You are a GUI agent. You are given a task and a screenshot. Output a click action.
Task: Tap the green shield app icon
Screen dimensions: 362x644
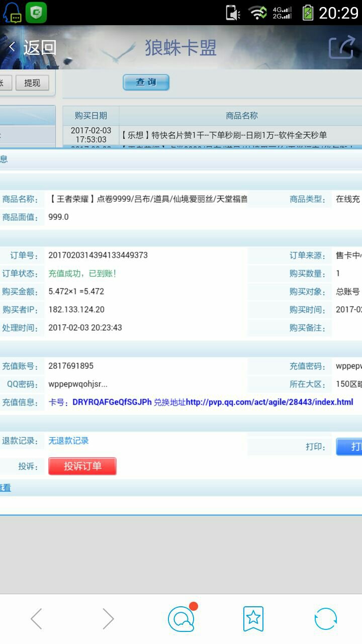36,13
